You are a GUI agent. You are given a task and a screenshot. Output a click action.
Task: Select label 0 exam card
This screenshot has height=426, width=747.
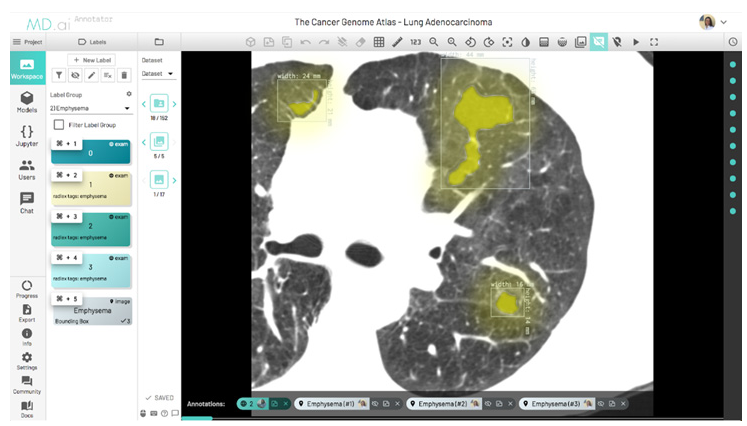(x=91, y=152)
